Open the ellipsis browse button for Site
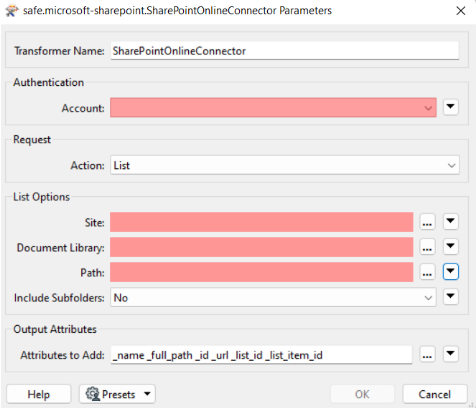476x410 pixels. tap(427, 222)
